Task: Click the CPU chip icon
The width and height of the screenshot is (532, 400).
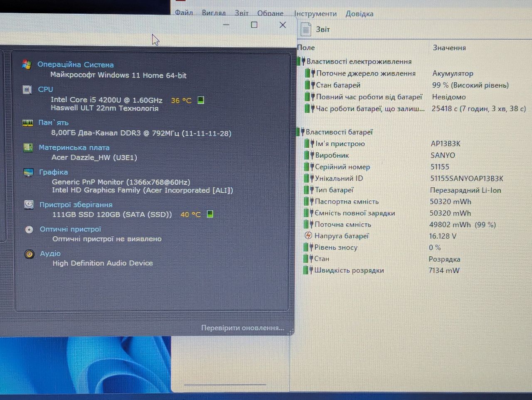Action: 27,89
